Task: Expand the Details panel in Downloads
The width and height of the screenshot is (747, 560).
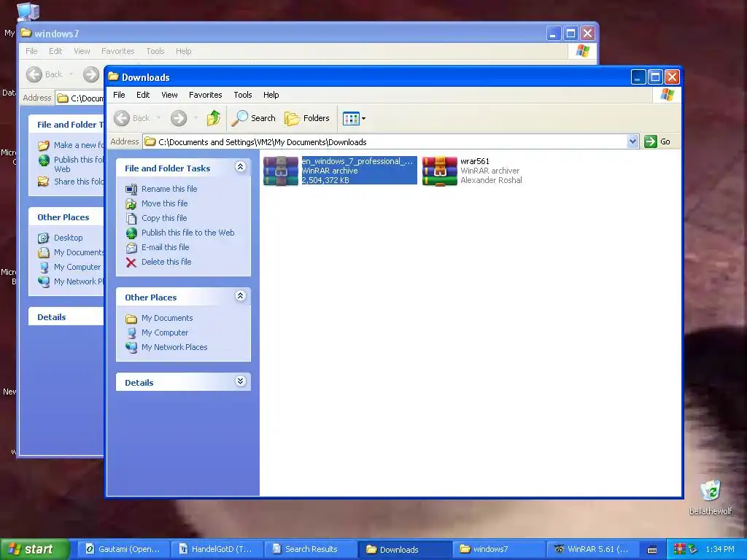Action: point(240,381)
